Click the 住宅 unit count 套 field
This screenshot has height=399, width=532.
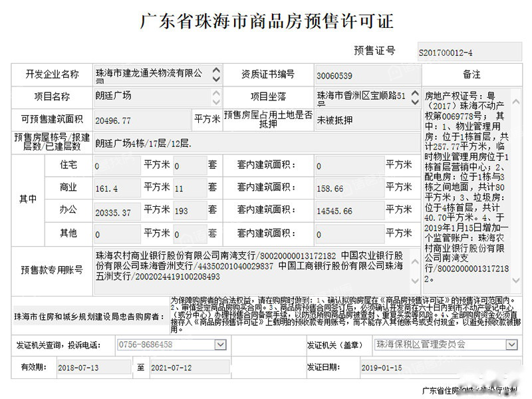coord(190,166)
